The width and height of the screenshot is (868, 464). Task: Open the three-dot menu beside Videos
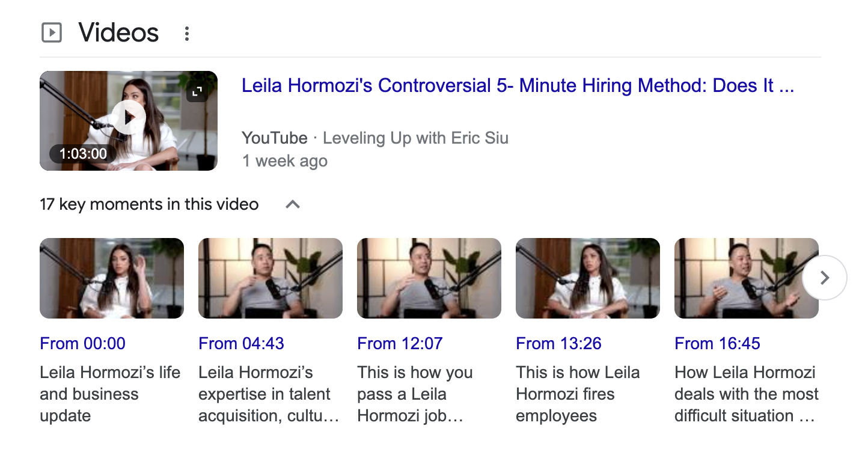(187, 34)
